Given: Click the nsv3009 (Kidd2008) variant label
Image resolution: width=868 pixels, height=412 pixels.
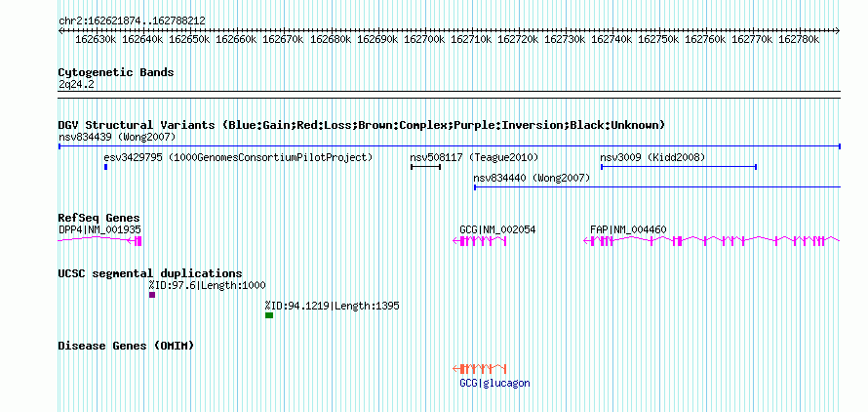Looking at the screenshot, I should (652, 157).
